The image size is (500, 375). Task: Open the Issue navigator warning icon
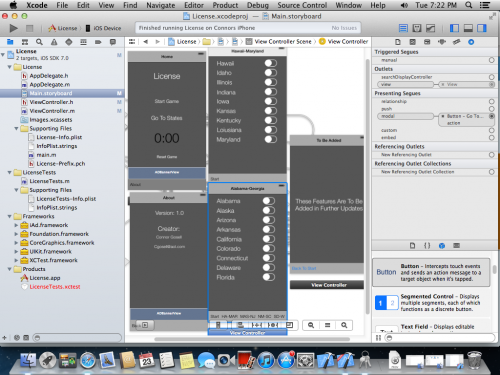pyautogui.click(x=54, y=42)
